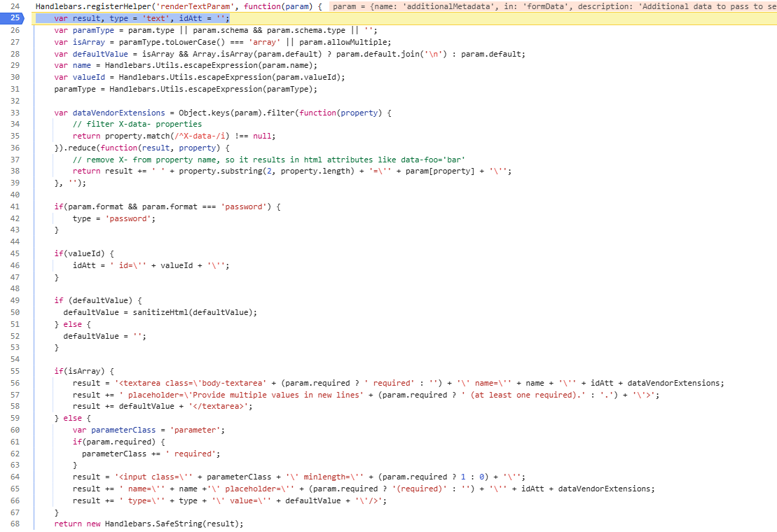777x532 pixels.
Task: Click 'Handlebars.SafeString(result)' on line 68
Action: [172, 524]
